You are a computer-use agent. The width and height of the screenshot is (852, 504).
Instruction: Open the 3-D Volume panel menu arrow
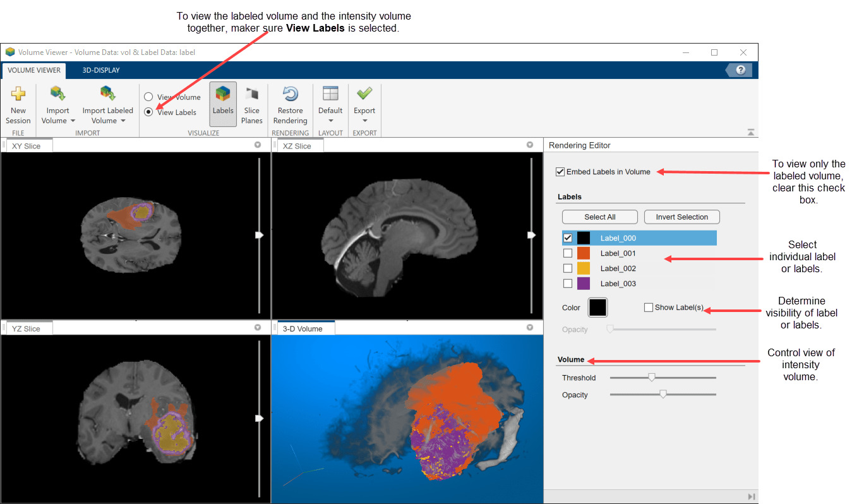pos(530,328)
